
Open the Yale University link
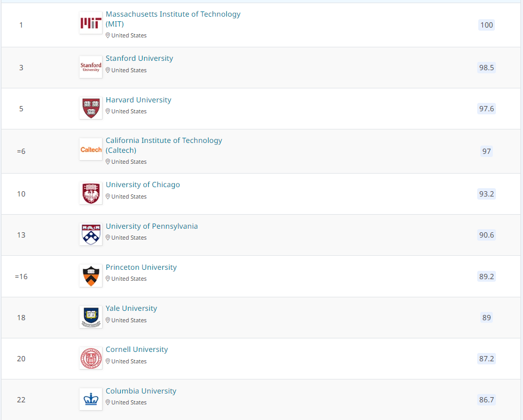[131, 308]
